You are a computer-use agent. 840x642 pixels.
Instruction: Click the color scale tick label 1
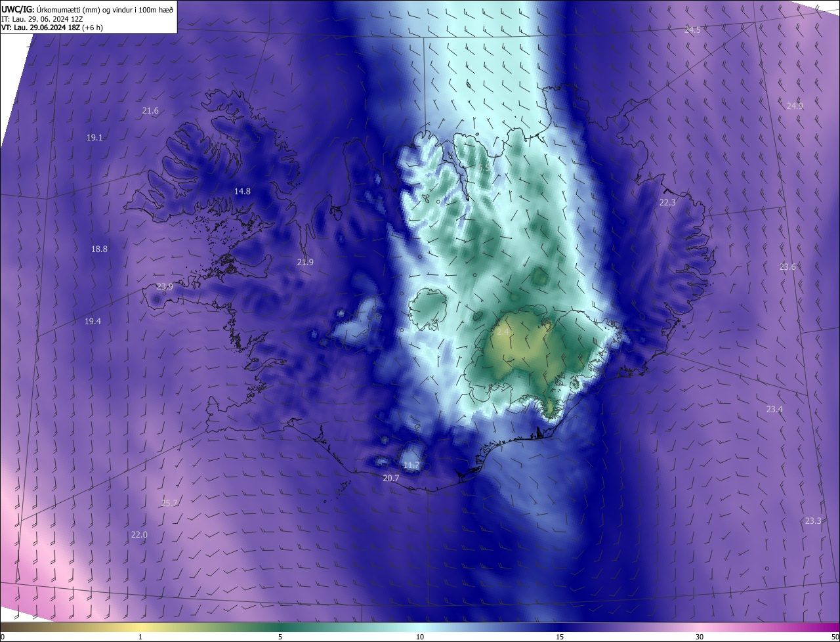[140, 637]
